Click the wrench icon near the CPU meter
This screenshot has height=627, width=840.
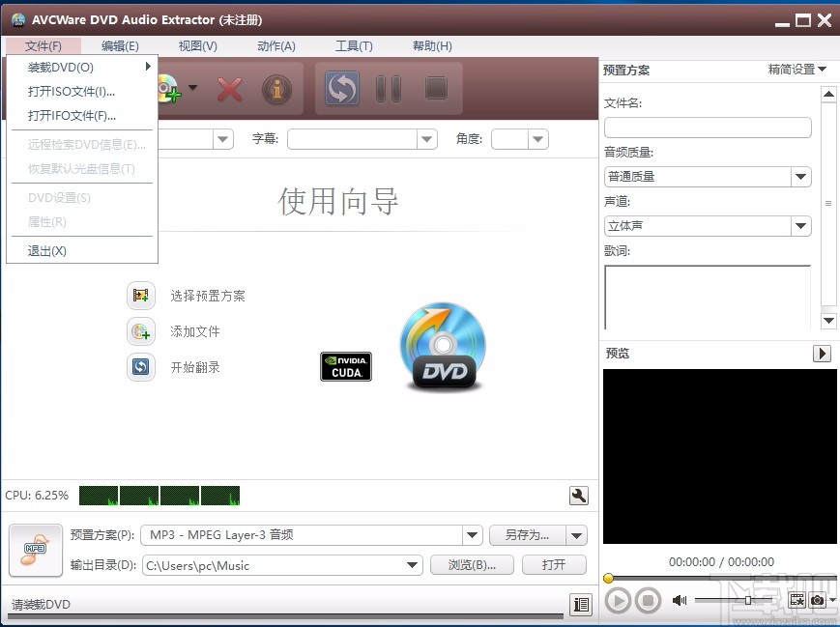[578, 495]
